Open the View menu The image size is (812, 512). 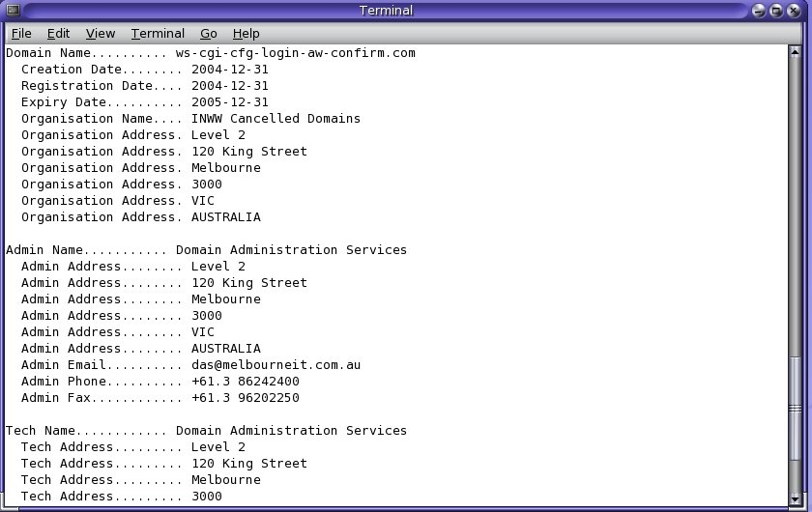(101, 33)
